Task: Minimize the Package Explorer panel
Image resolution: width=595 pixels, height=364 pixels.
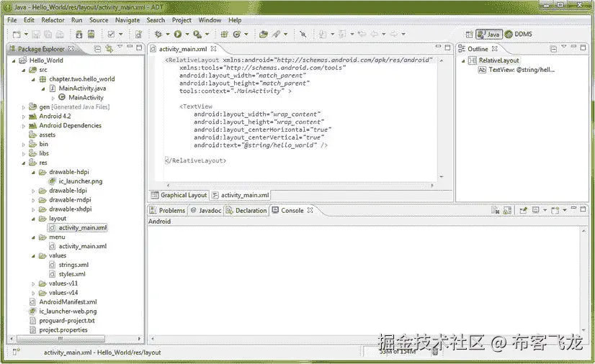Action: 130,47
